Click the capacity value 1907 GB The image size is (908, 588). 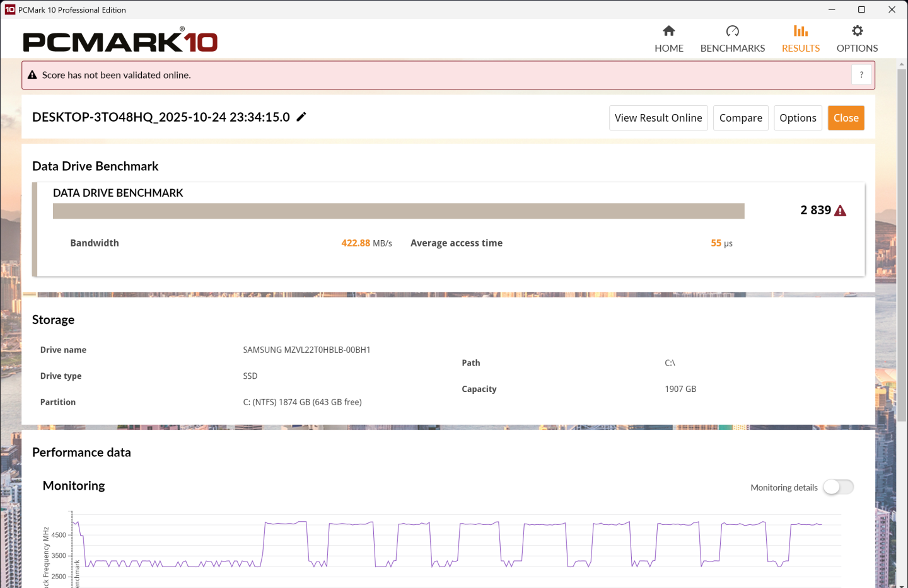point(680,389)
